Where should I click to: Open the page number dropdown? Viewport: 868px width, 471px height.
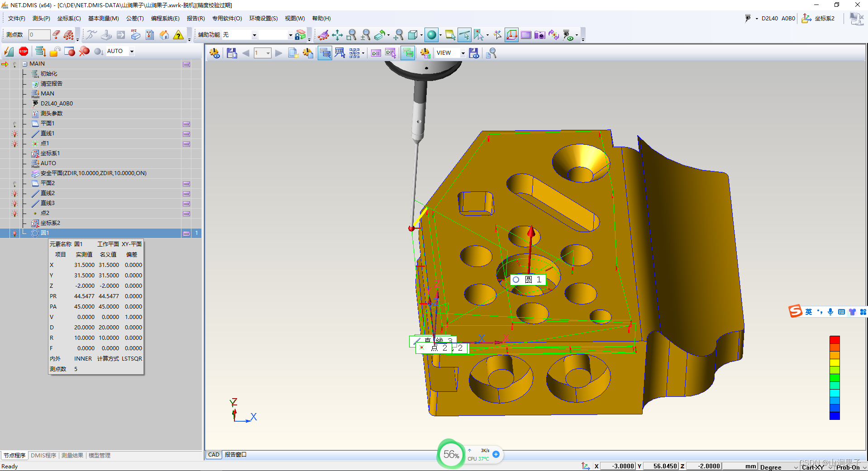268,53
